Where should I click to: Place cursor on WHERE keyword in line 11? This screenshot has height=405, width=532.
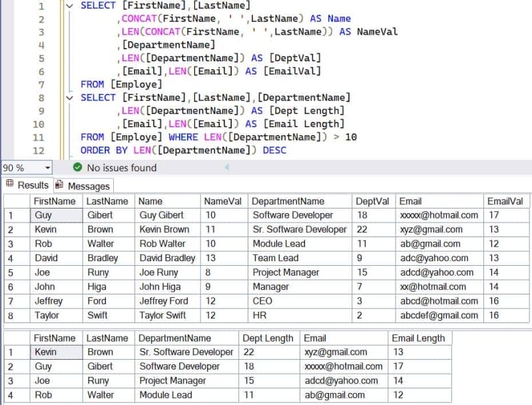click(x=183, y=137)
